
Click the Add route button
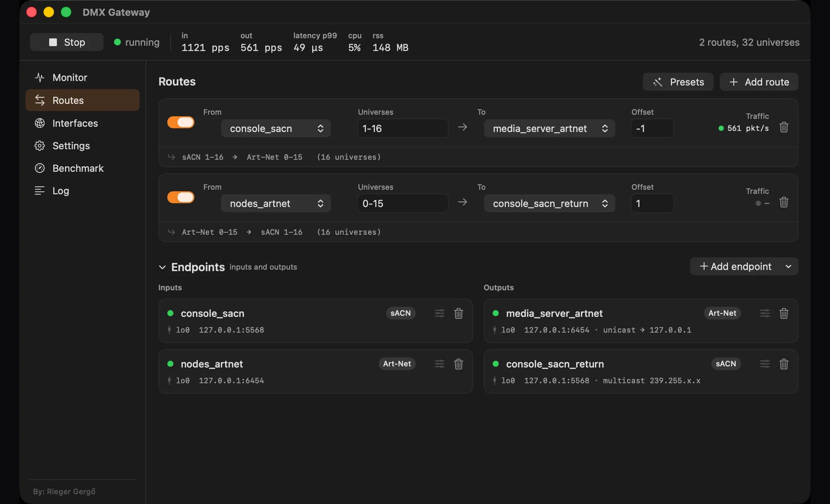click(x=759, y=82)
